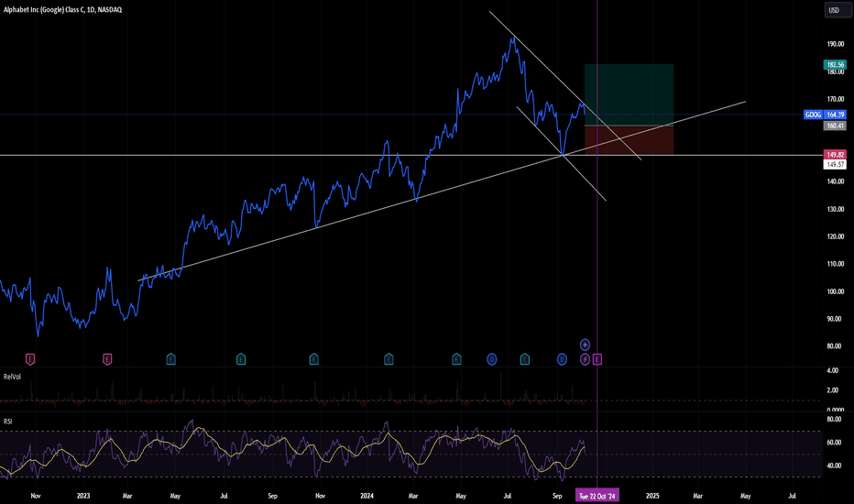Open the teal earnings marker near late July 2023
The height and width of the screenshot is (504, 854).
(x=241, y=359)
